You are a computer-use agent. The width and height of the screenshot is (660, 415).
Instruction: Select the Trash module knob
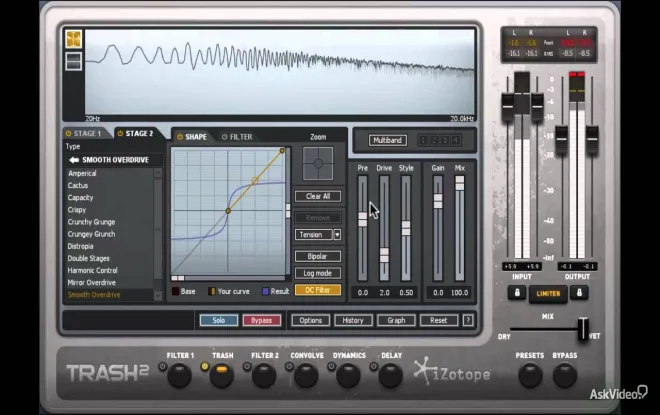[x=221, y=375]
